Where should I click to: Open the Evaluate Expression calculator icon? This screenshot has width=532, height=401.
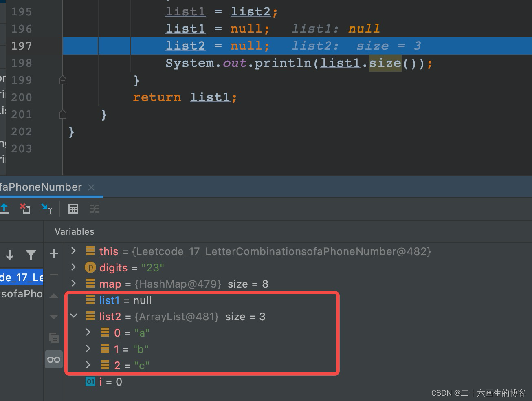pos(73,209)
